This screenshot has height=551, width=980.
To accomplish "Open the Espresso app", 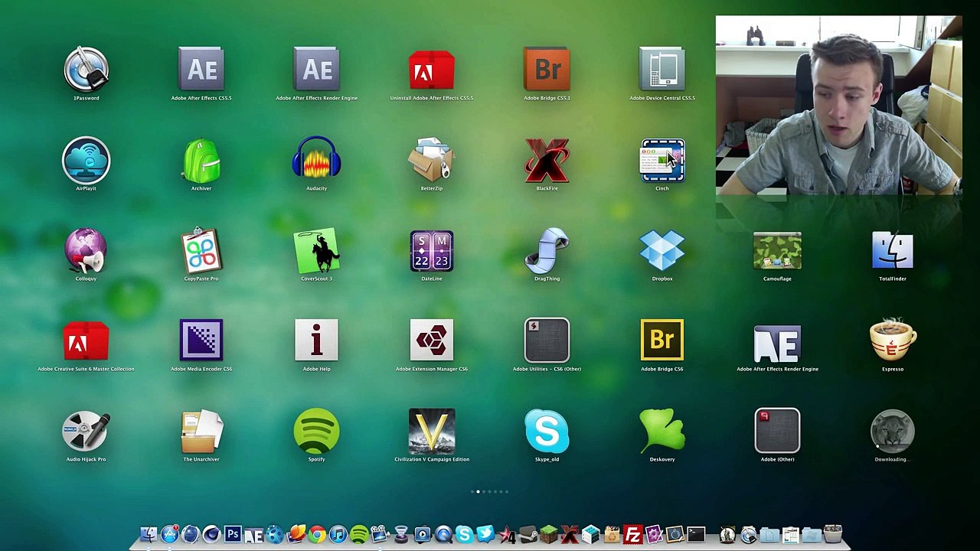I will [x=893, y=341].
